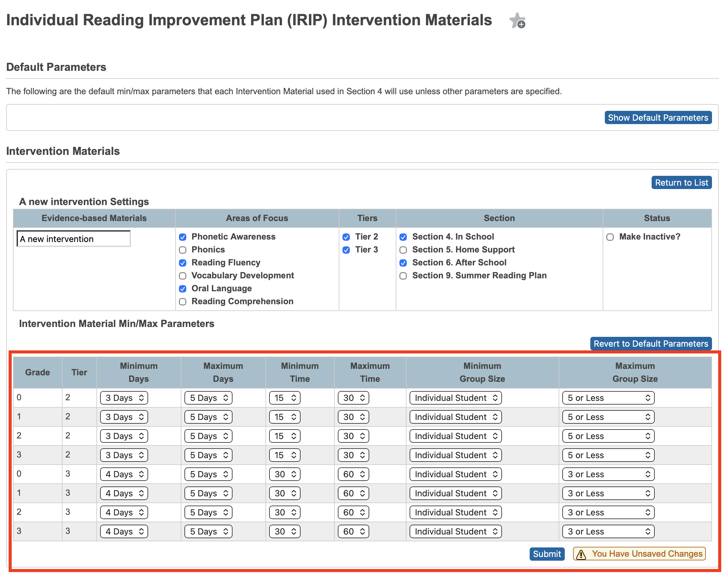This screenshot has height=577, width=728.
Task: Disable the Tier 3 checkbox
Action: (346, 250)
